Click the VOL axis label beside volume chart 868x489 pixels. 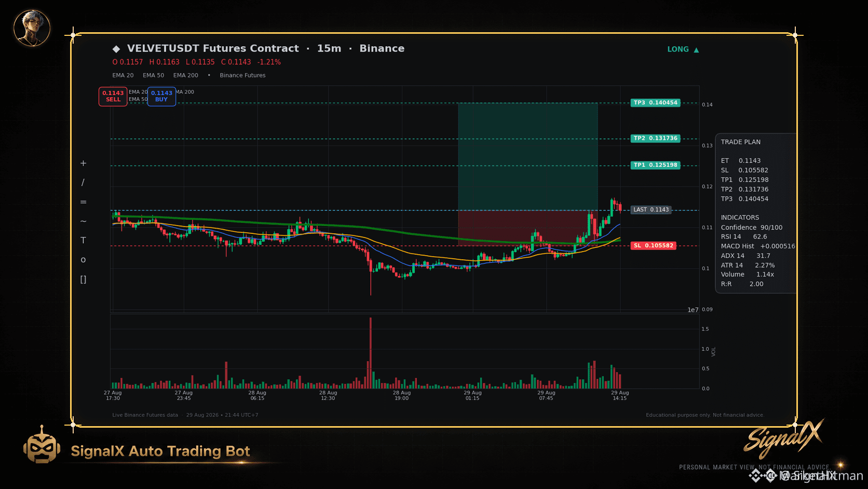coord(714,352)
